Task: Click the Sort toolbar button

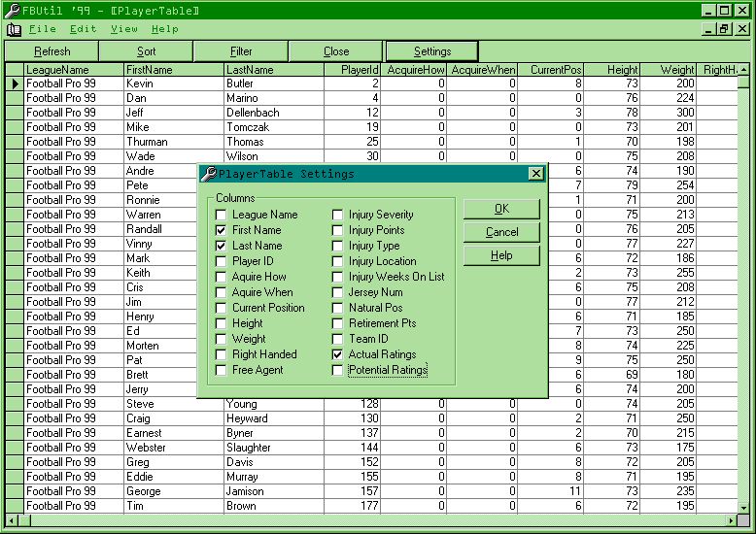Action: pyautogui.click(x=146, y=51)
